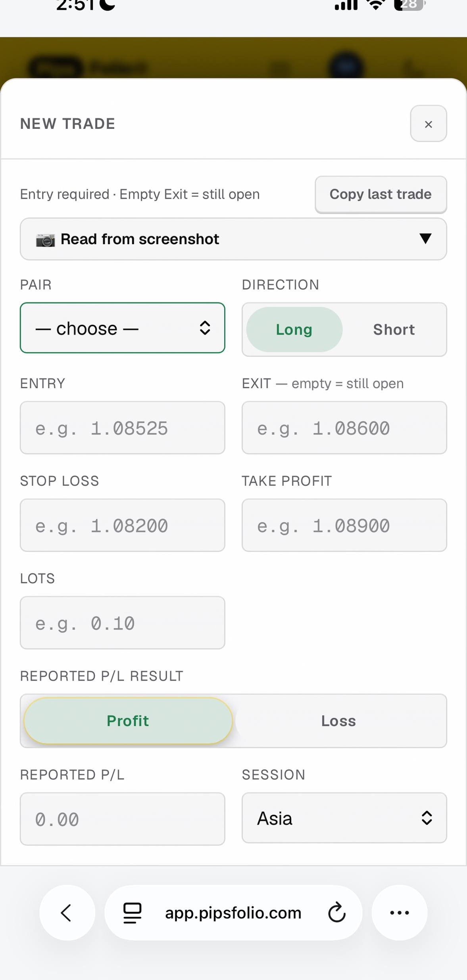Open the Session Asia dropdown
The width and height of the screenshot is (467, 980).
(344, 818)
